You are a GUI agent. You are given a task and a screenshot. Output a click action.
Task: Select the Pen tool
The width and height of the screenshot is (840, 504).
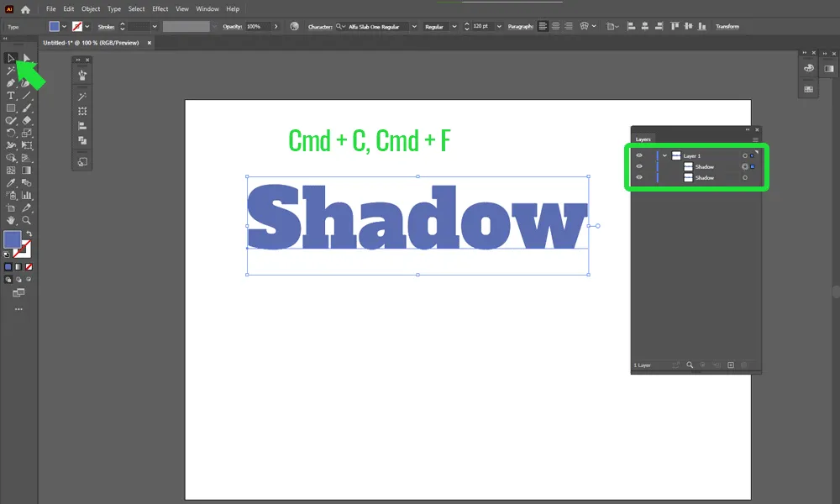click(11, 83)
